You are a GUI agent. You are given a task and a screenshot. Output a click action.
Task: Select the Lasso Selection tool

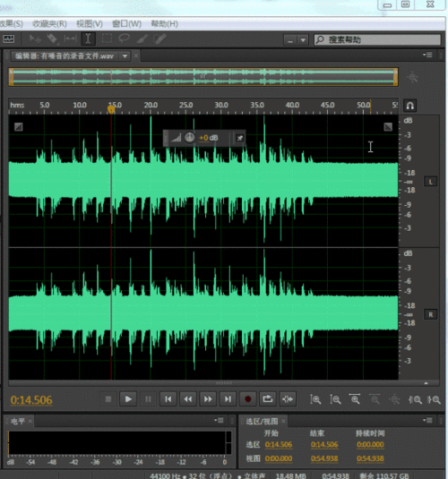[x=125, y=38]
